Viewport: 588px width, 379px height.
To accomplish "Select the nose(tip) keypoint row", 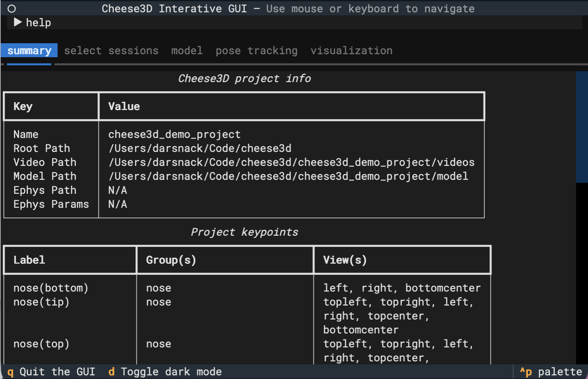I will (41, 302).
